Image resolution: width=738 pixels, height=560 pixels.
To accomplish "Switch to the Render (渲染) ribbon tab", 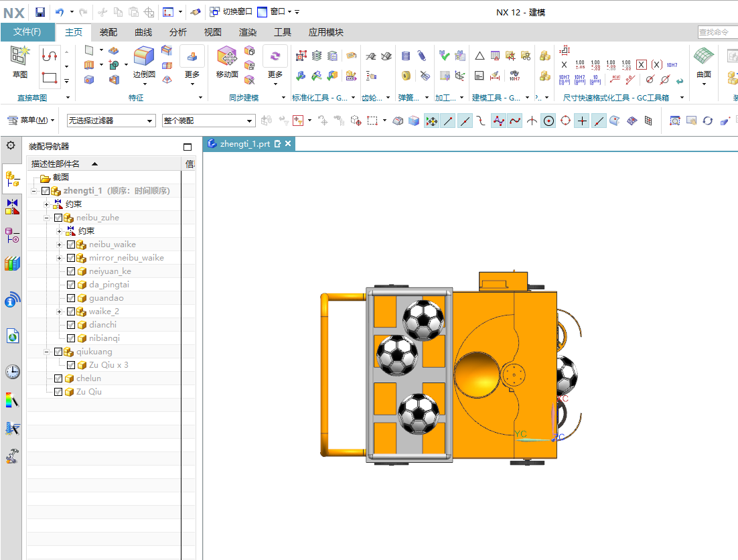I will [248, 32].
